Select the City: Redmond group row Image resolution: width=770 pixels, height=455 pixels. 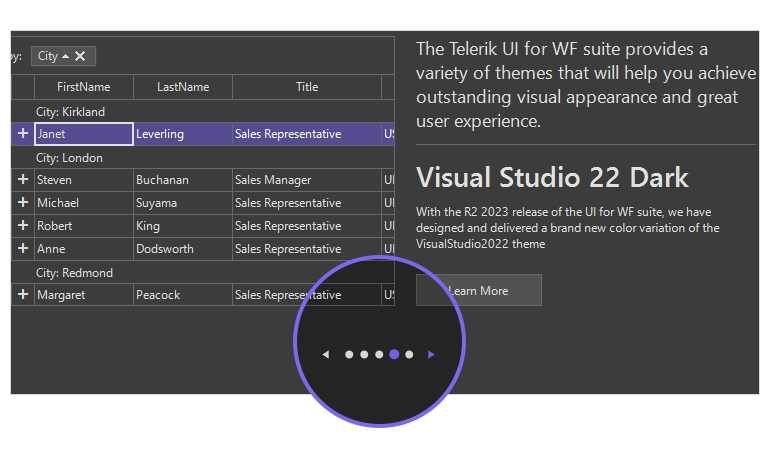[202, 272]
